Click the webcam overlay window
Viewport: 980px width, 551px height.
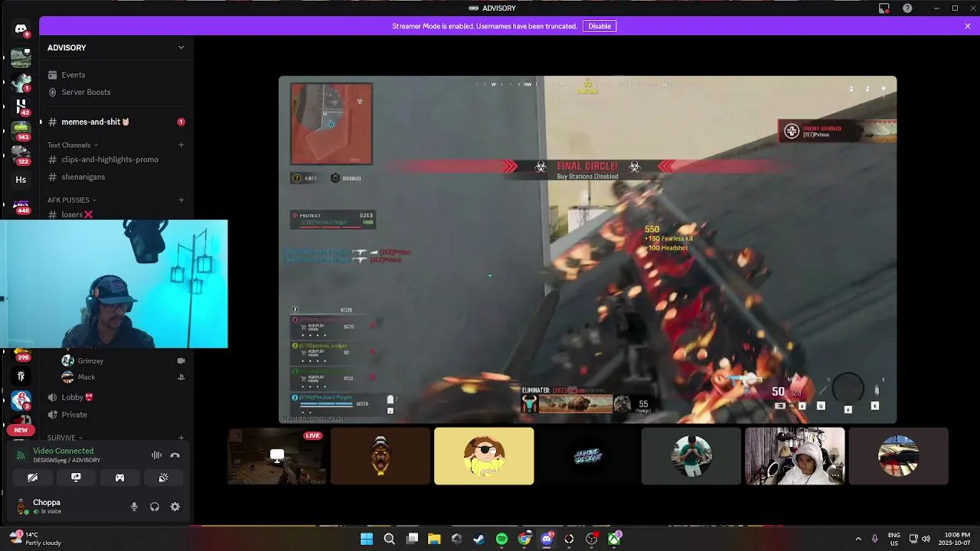114,284
